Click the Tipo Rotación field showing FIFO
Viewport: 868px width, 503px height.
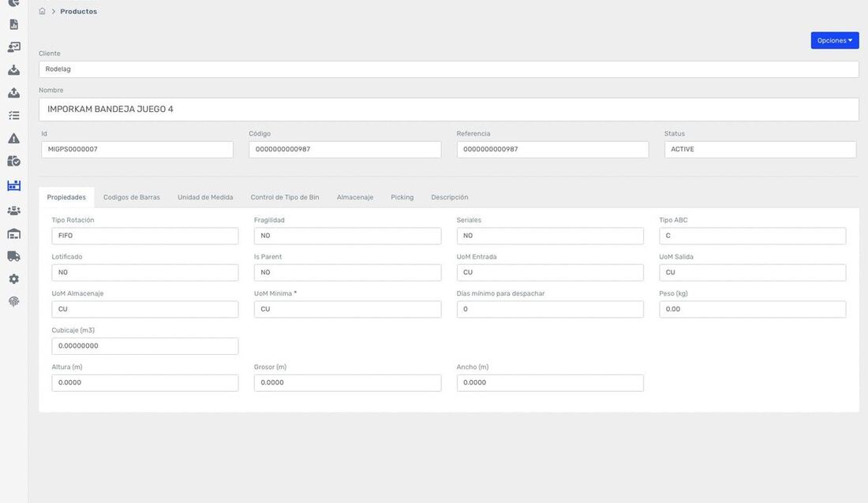(x=145, y=236)
